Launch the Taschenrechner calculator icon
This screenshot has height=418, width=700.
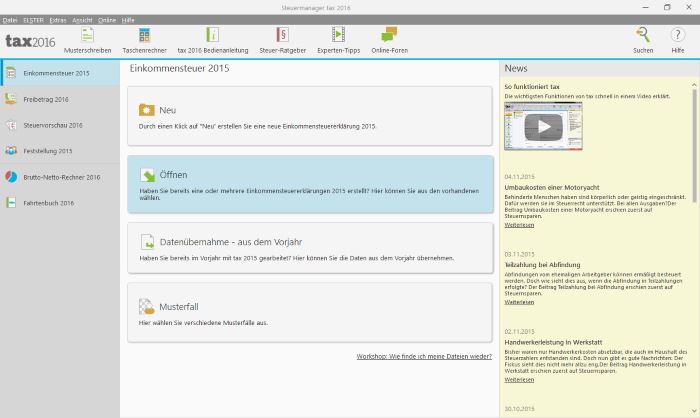click(144, 35)
